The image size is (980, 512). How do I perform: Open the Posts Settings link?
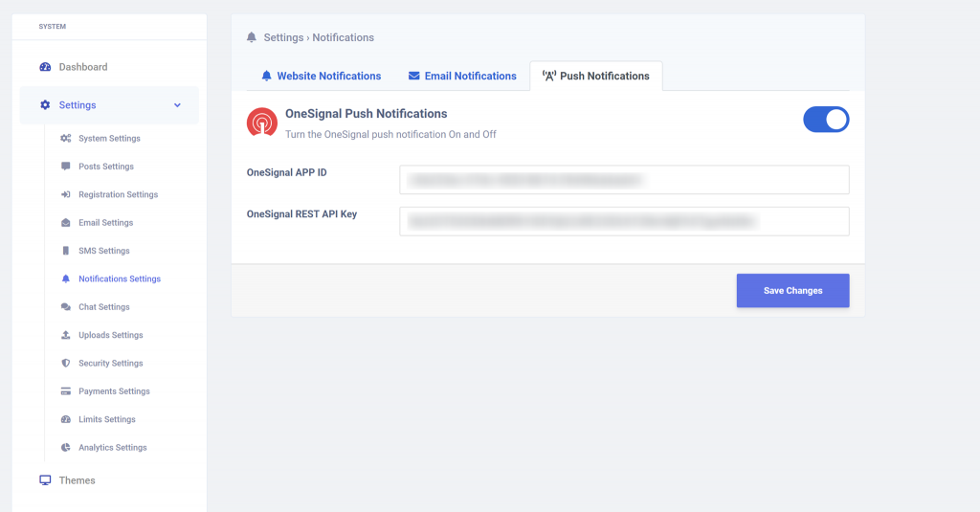106,167
